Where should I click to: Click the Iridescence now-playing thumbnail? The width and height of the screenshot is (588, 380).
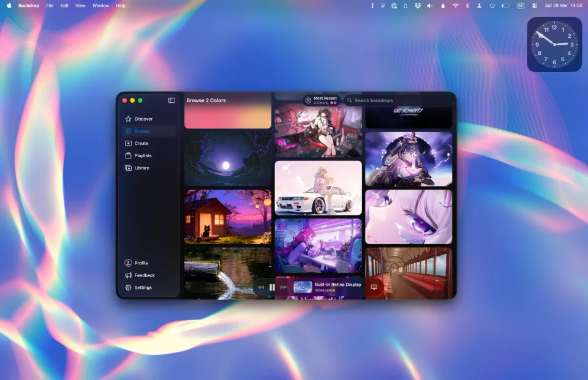[303, 288]
